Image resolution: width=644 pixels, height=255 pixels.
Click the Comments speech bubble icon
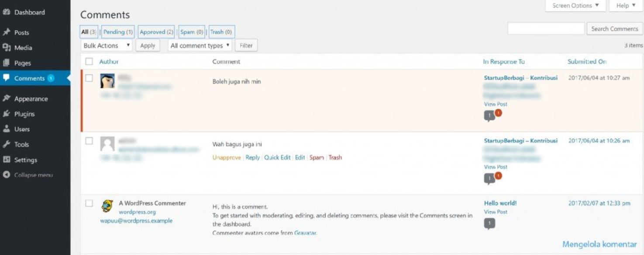tap(7, 78)
